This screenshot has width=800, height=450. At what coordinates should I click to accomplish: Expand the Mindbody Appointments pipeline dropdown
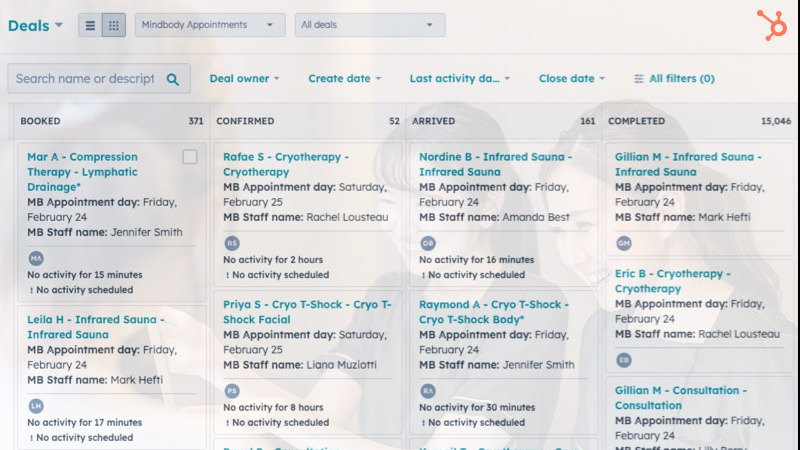[x=209, y=25]
